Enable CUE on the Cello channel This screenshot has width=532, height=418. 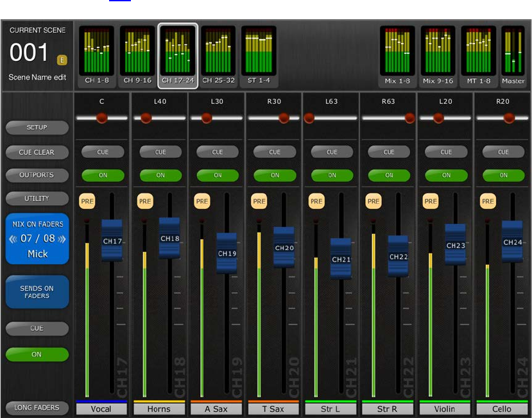[503, 152]
